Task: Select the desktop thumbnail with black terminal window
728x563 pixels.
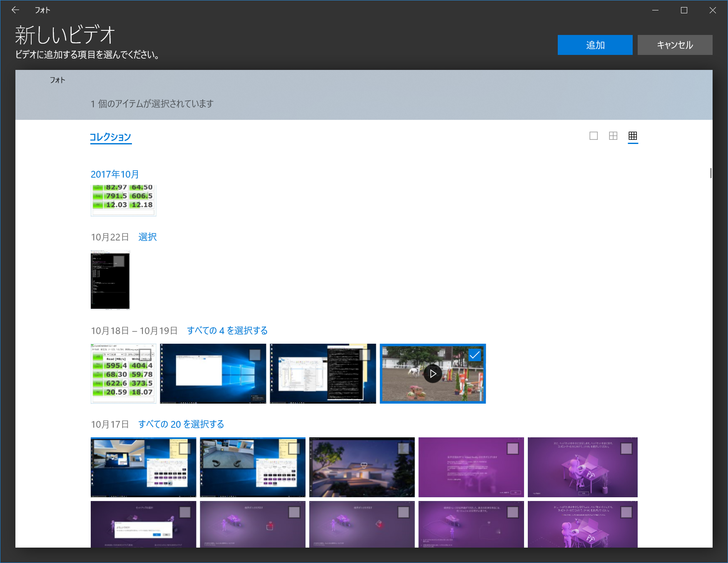Action: 323,374
